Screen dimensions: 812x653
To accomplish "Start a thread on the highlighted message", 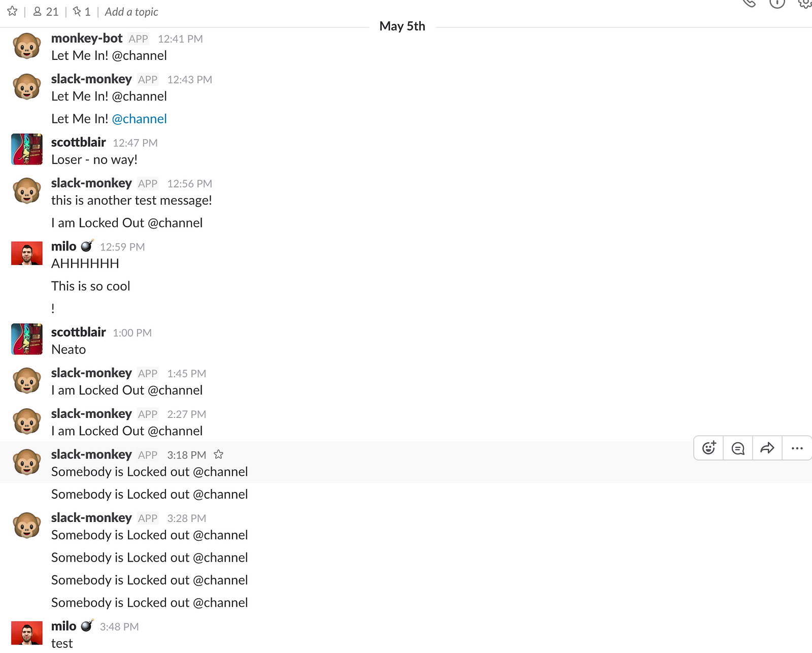I will point(738,448).
